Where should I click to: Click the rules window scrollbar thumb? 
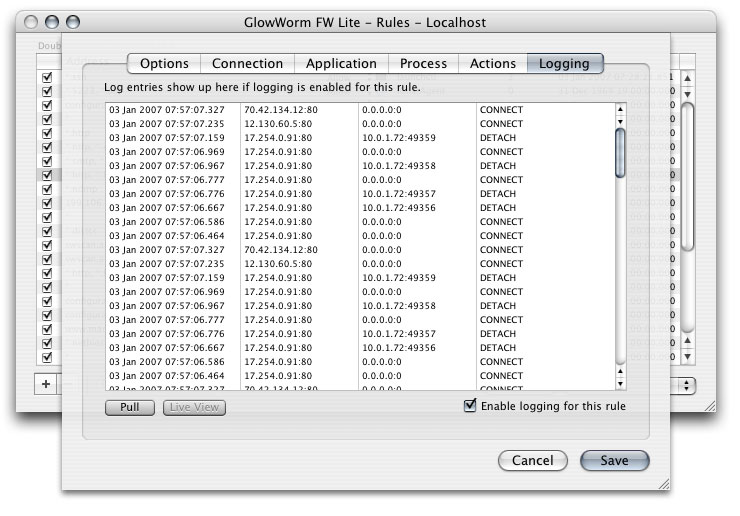pos(688,177)
